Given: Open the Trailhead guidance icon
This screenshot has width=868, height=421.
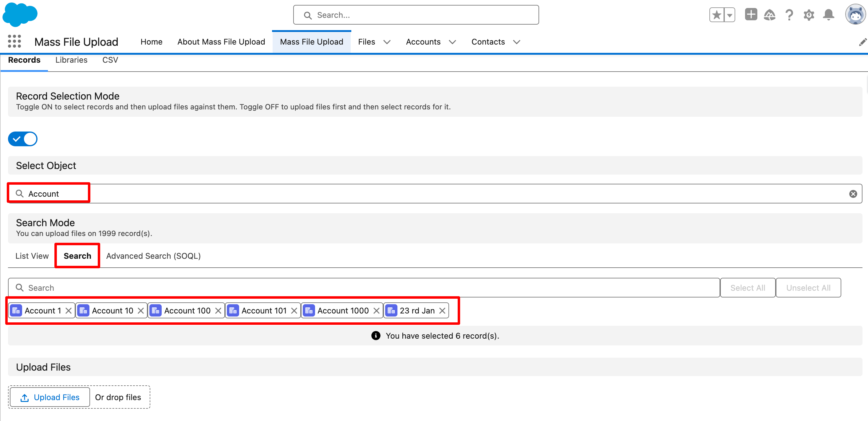Looking at the screenshot, I should [770, 15].
